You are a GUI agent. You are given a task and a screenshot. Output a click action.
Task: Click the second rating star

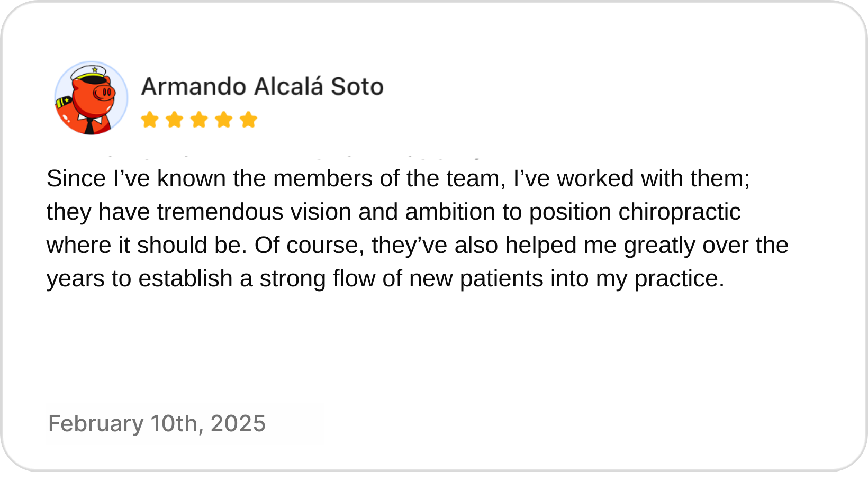click(x=174, y=120)
